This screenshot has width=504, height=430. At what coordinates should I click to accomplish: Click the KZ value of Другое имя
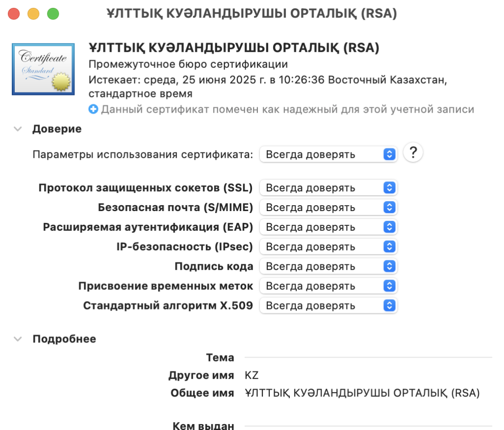tap(252, 375)
